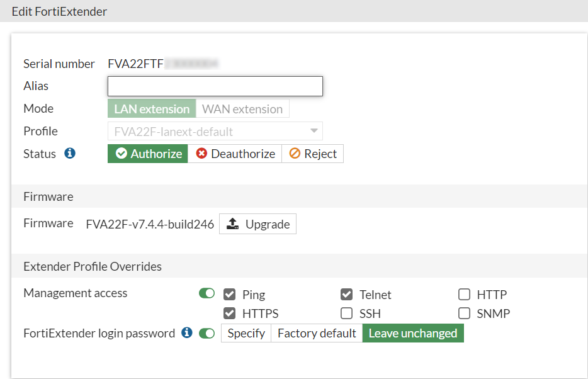Select LAN extension mode
This screenshot has width=588, height=379.
pos(152,109)
